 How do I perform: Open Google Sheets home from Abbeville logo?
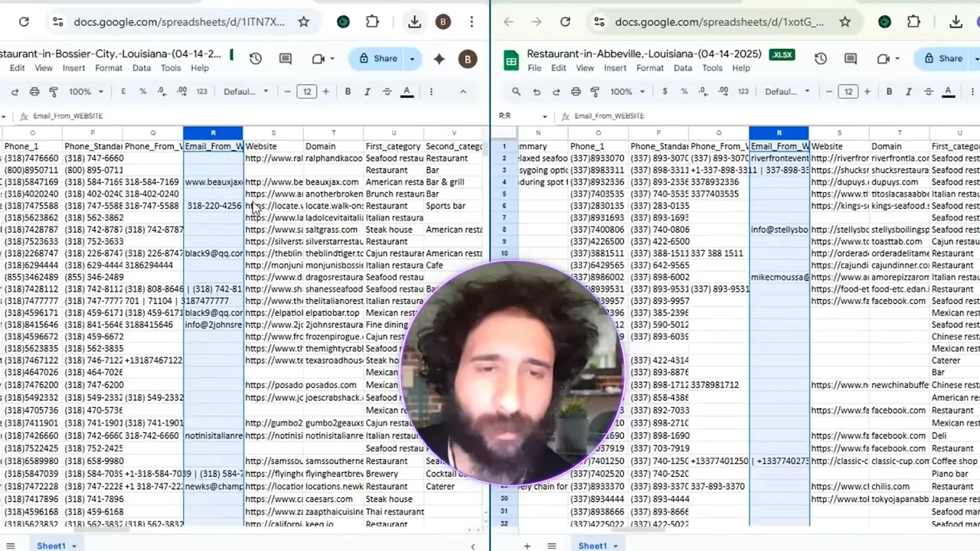[511, 59]
